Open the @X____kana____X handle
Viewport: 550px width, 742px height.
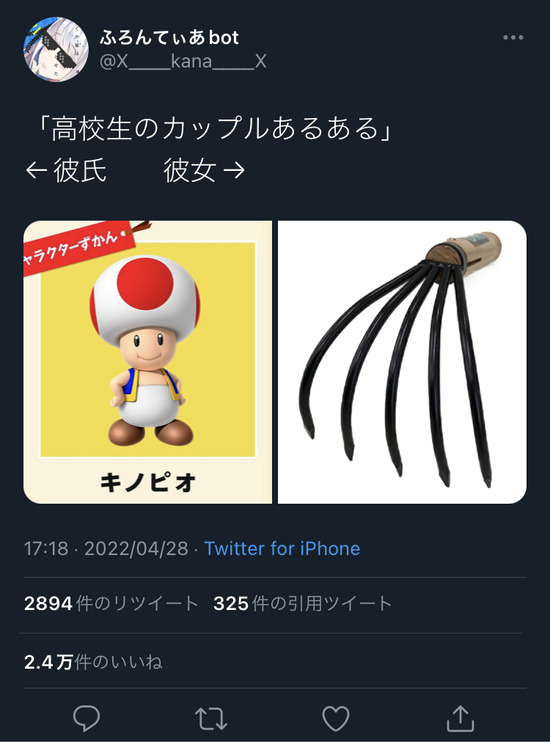183,62
